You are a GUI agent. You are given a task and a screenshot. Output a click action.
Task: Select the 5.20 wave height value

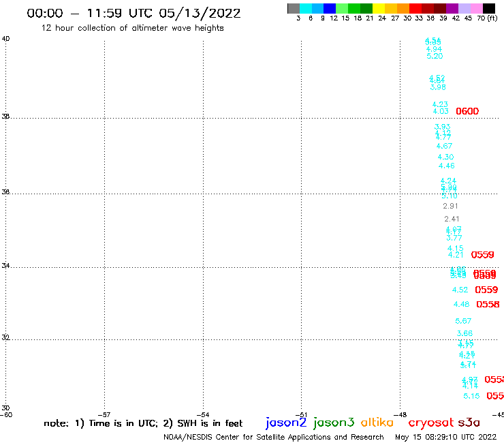pos(435,56)
